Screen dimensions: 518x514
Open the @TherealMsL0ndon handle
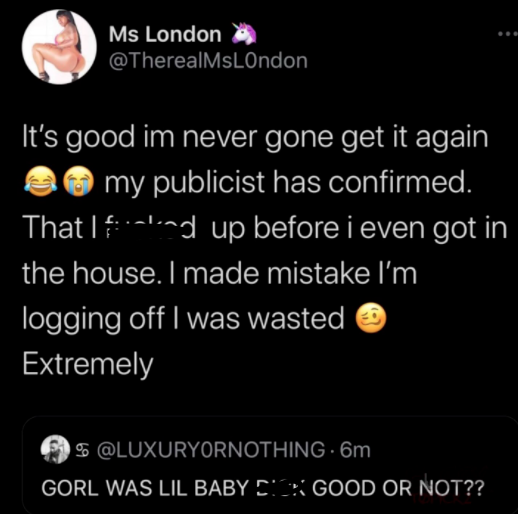[x=208, y=61]
